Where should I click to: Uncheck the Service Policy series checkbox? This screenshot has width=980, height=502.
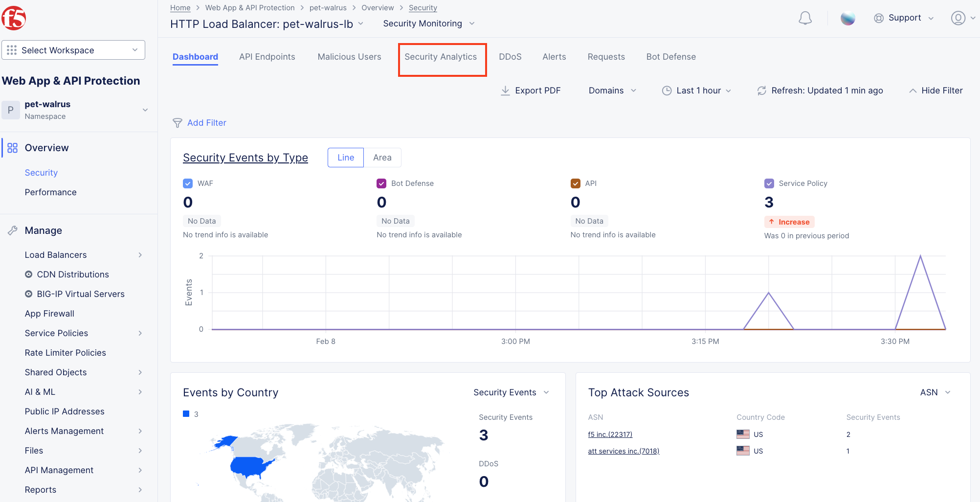click(x=769, y=183)
